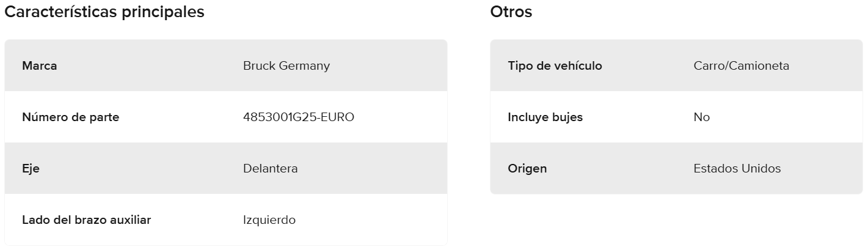Select the "Lado del brazo auxiliar" label
Image resolution: width=868 pixels, height=252 pixels.
pos(86,220)
